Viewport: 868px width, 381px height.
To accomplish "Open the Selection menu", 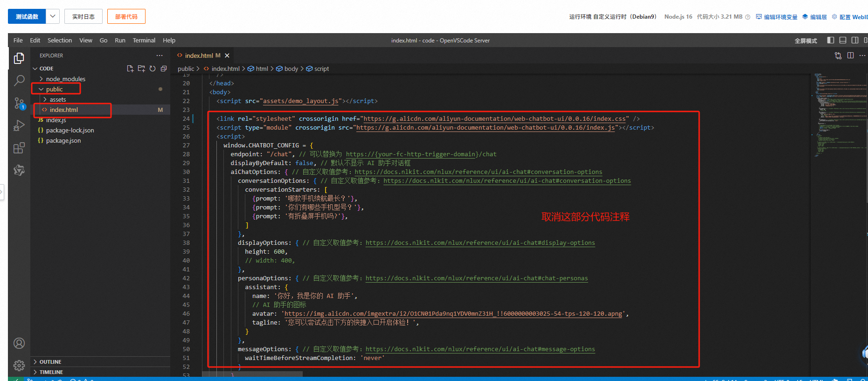I will tap(60, 40).
